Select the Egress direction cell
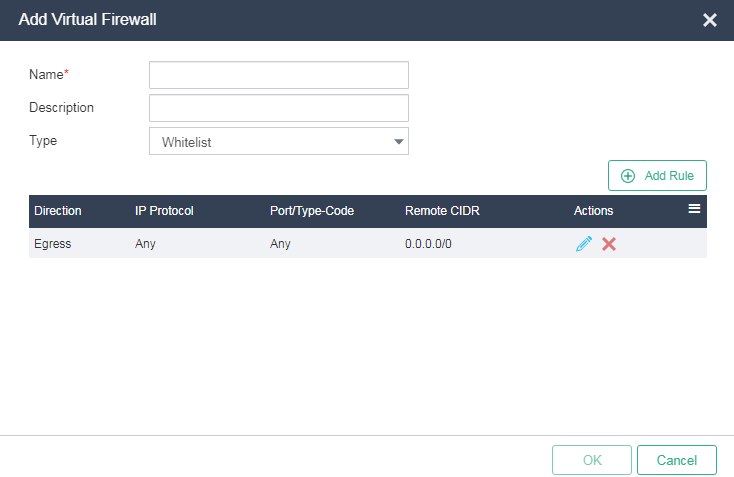 [52, 244]
